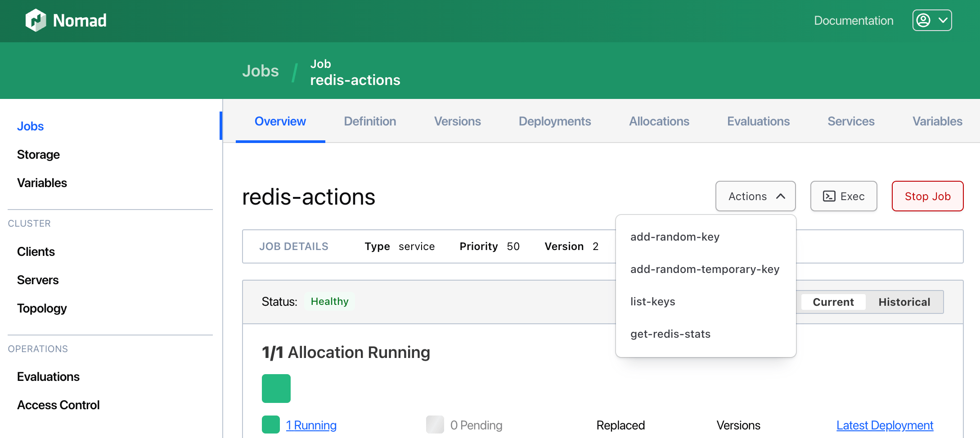Open the Definition tab

tap(370, 121)
